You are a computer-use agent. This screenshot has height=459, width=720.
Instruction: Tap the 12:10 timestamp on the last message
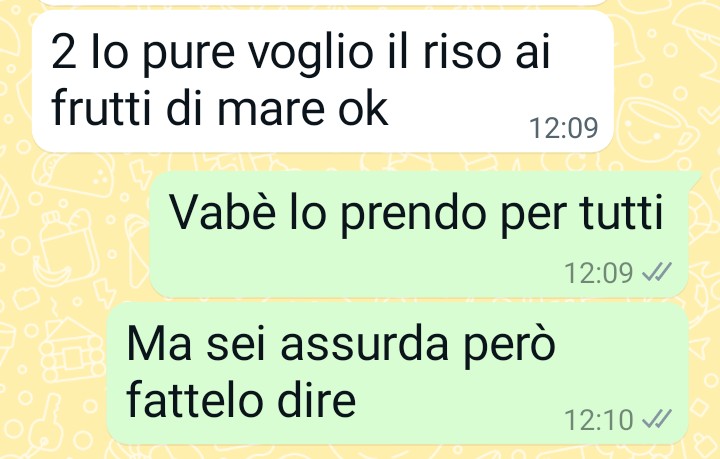point(598,420)
